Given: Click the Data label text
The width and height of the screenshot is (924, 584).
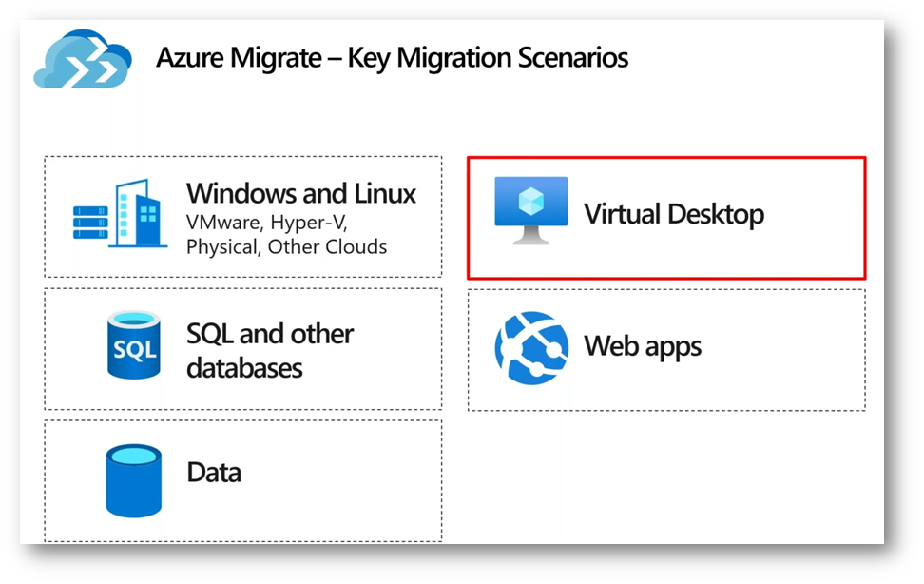Looking at the screenshot, I should coord(214,473).
